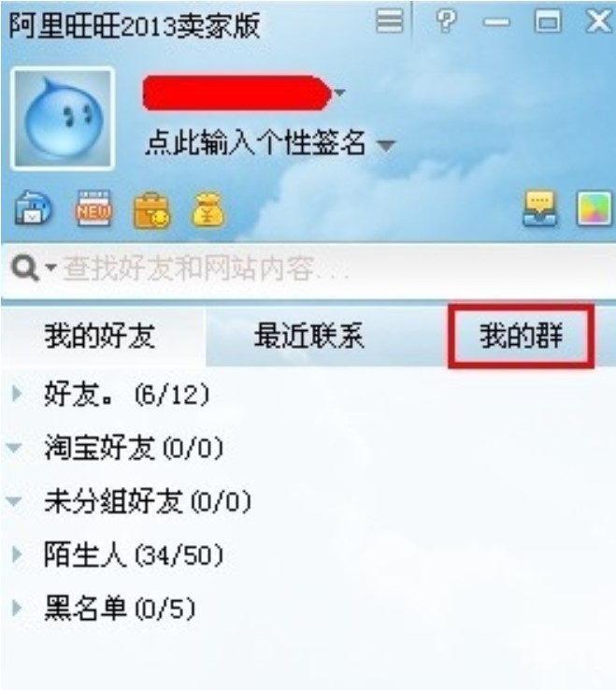Viewport: 616px width, 690px height.
Task: Open dropdown arrow next to 点此输入个性签名
Action: 386,145
